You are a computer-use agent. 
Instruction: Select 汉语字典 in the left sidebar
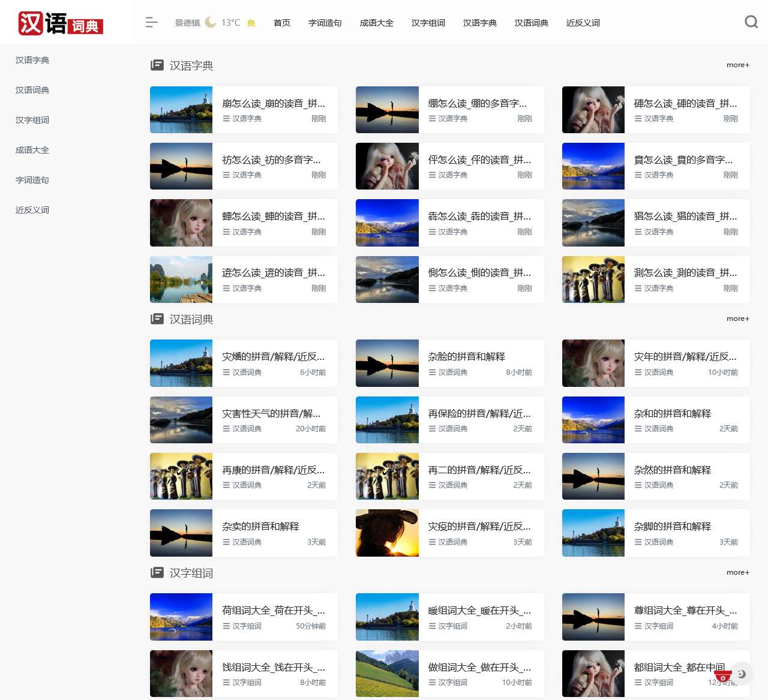(32, 60)
